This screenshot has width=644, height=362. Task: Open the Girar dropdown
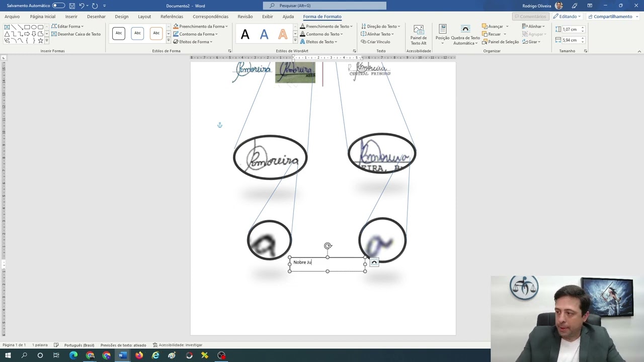pos(531,42)
